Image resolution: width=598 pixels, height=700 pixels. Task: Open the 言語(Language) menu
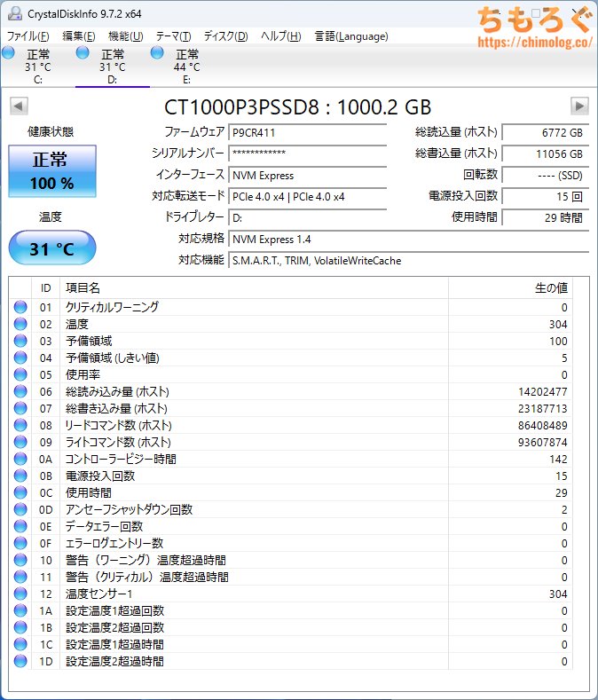point(351,36)
